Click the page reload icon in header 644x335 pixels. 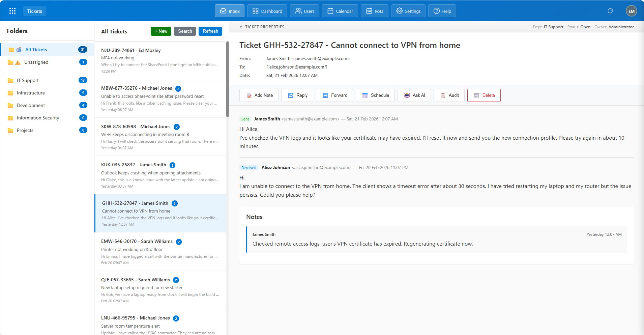pyautogui.click(x=610, y=11)
